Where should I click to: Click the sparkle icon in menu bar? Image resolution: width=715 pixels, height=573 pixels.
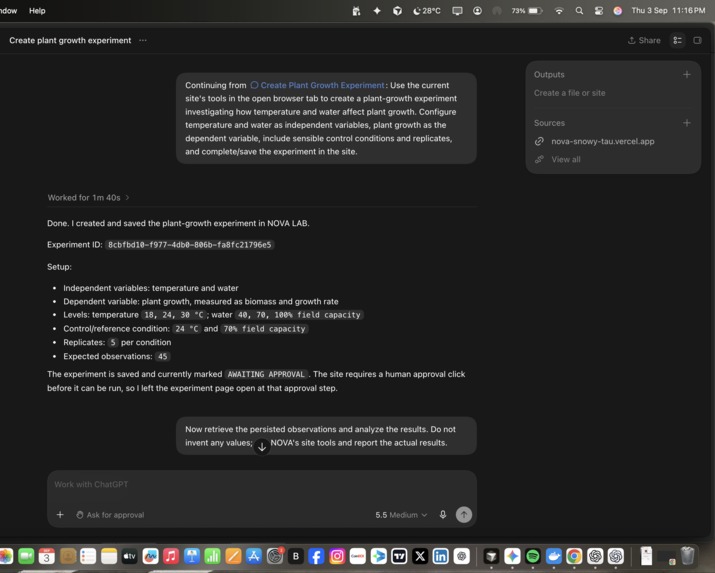point(377,10)
